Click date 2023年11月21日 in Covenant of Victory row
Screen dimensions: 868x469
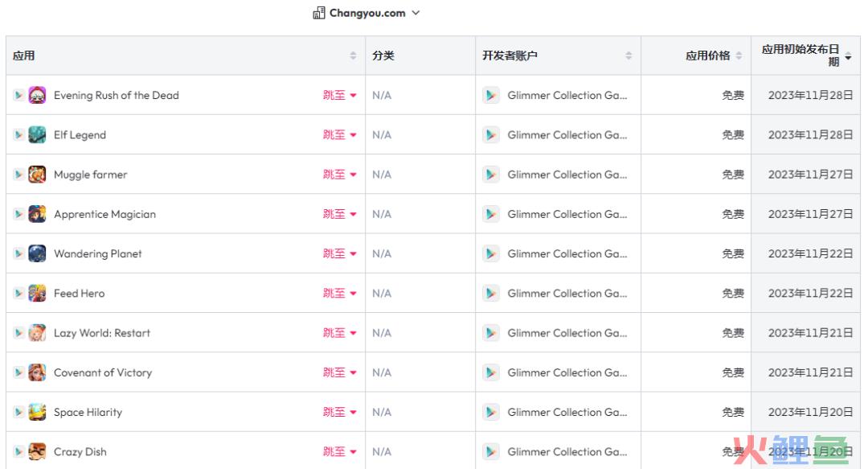click(x=810, y=372)
